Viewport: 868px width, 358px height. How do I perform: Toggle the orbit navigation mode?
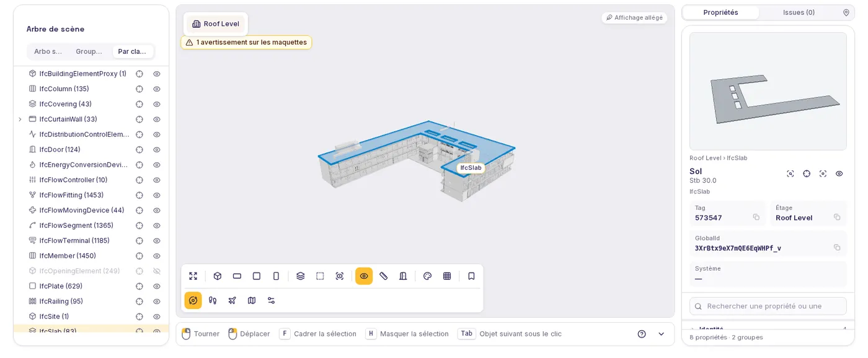[x=193, y=300]
